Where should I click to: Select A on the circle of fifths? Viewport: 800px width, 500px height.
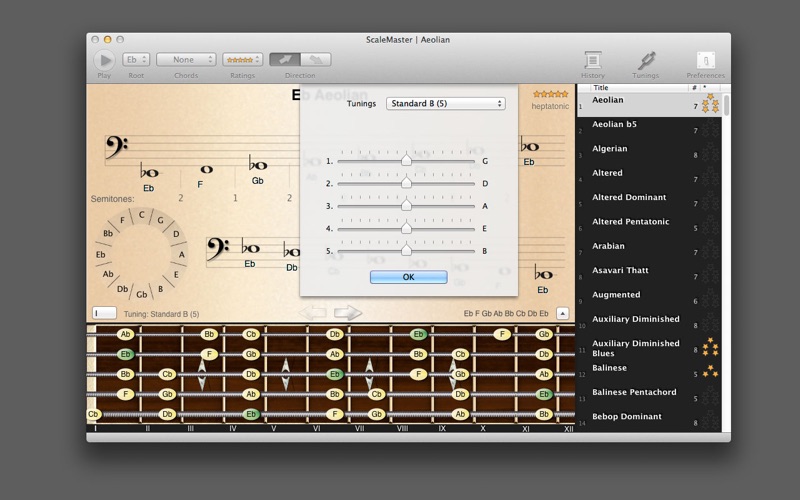[182, 255]
